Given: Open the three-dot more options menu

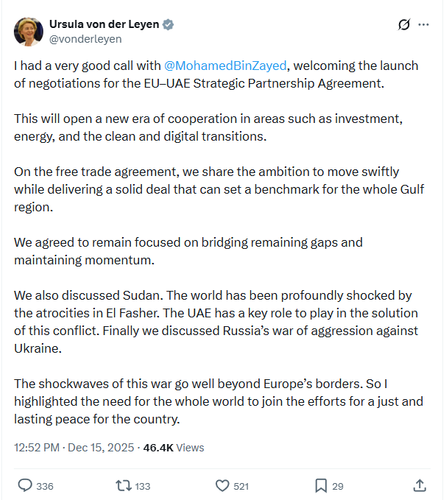Looking at the screenshot, I should (x=423, y=24).
